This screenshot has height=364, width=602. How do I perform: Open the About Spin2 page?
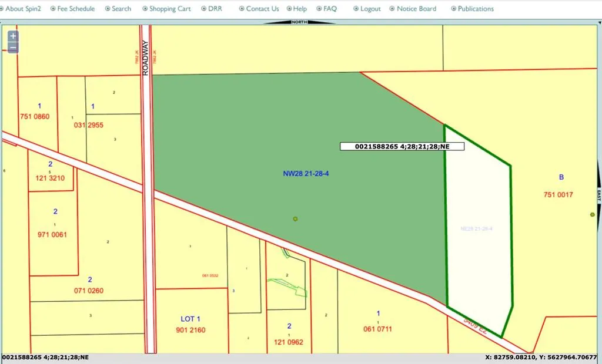pyautogui.click(x=23, y=8)
